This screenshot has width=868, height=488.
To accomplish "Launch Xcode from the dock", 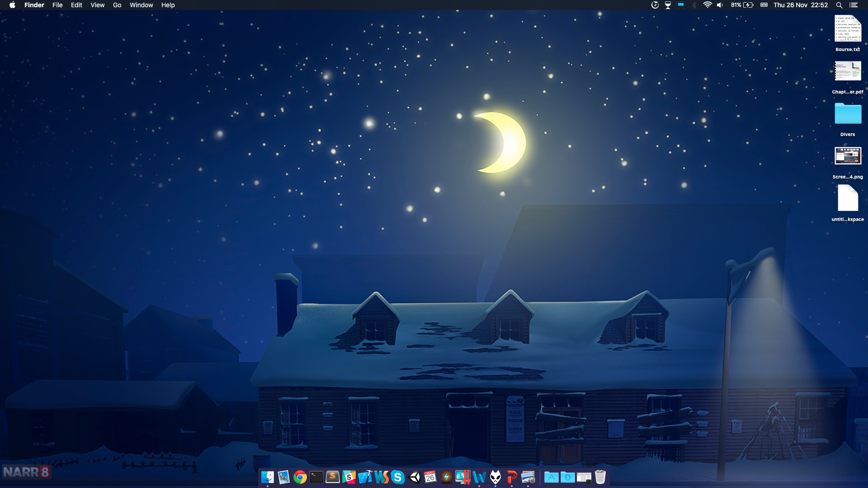I will click(365, 477).
